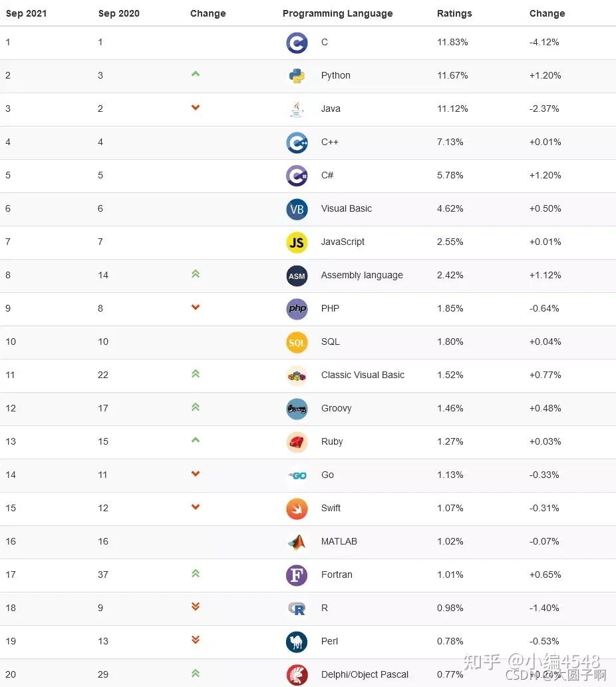Select the Groovy language name
Viewport: 616px width, 687px height.
click(336, 408)
